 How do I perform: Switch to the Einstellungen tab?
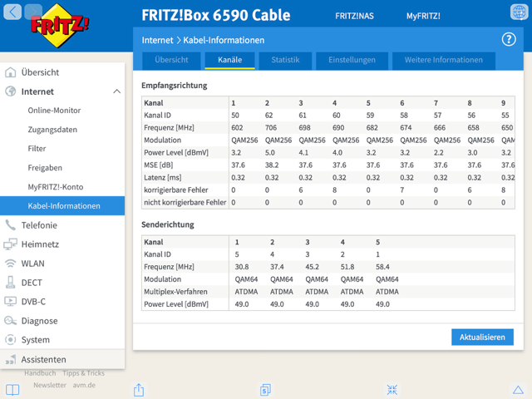click(352, 60)
